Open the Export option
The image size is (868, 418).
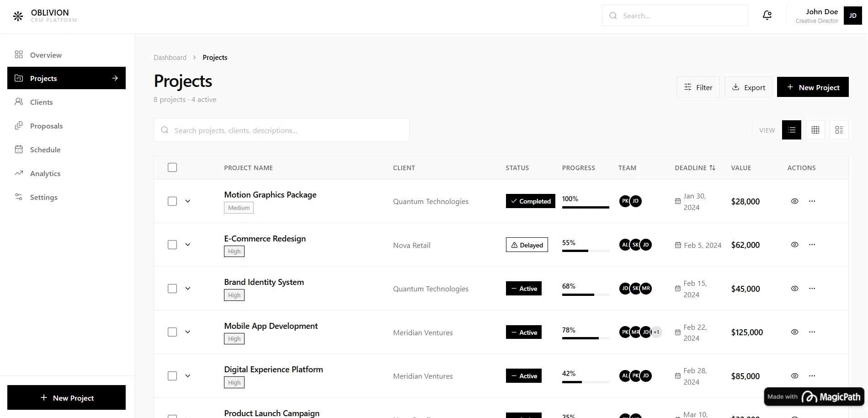pyautogui.click(x=748, y=87)
